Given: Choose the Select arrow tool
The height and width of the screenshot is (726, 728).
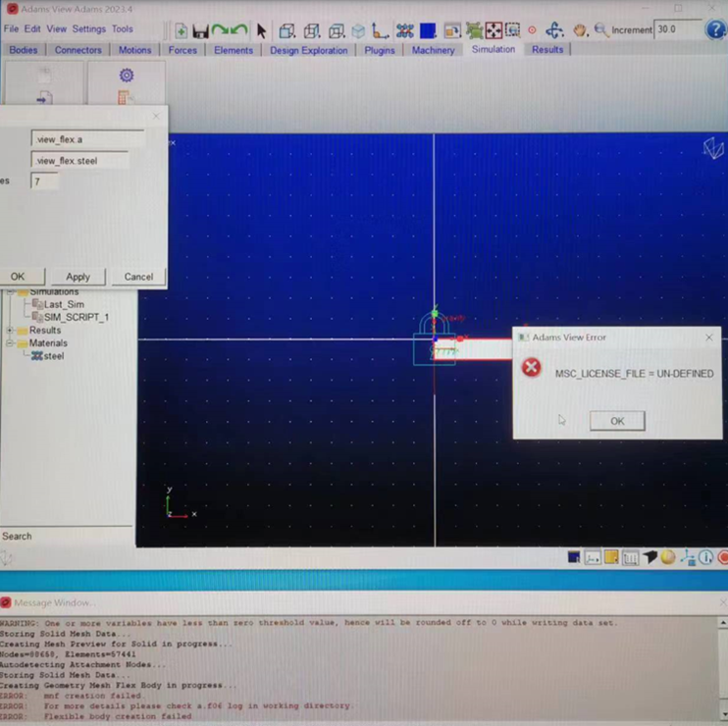Looking at the screenshot, I should point(261,30).
